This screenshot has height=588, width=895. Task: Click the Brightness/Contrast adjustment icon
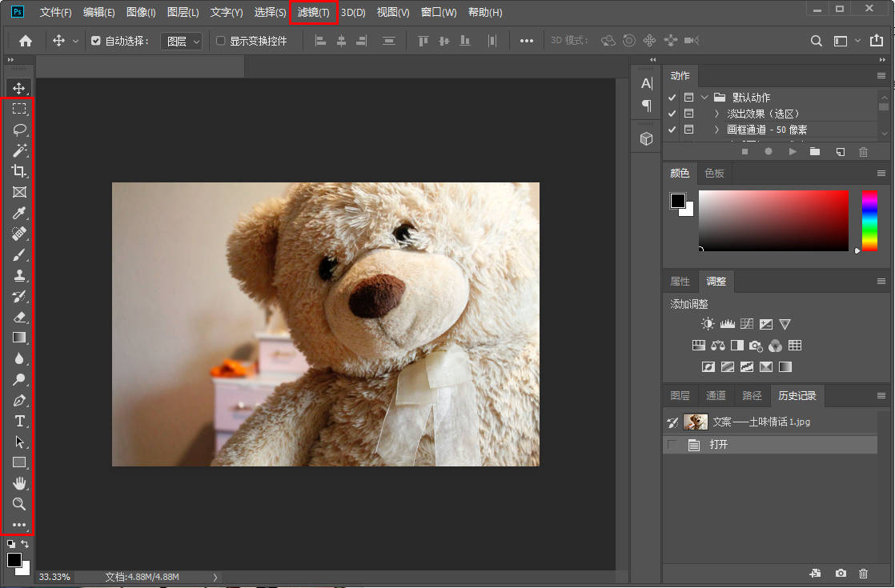pyautogui.click(x=708, y=324)
